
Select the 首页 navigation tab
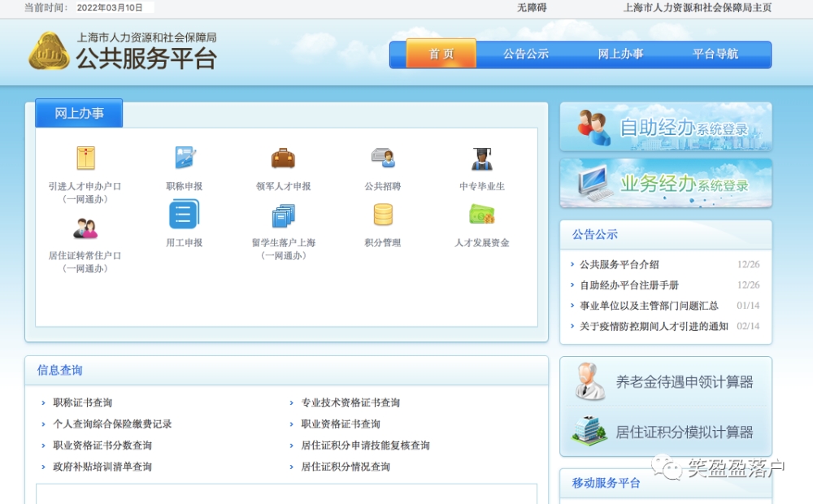click(x=441, y=54)
